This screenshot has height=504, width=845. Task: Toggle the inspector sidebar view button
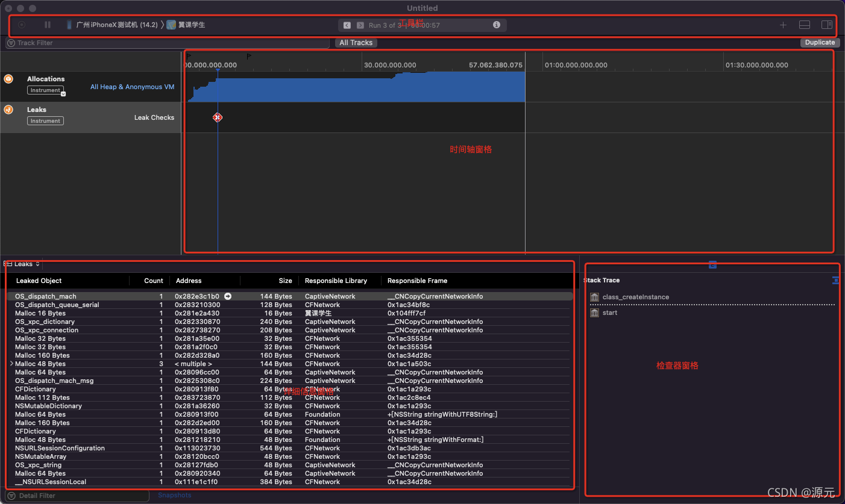827,25
